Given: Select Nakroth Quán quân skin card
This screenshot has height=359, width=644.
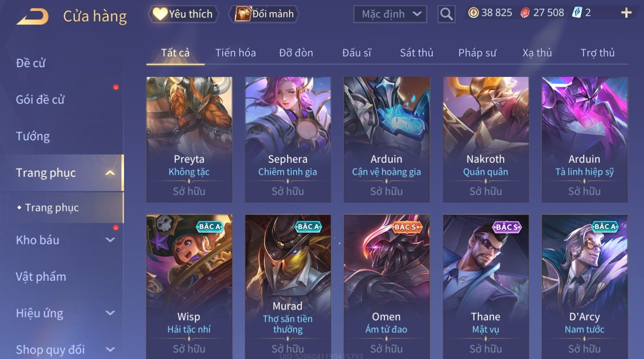Looking at the screenshot, I should tap(486, 139).
